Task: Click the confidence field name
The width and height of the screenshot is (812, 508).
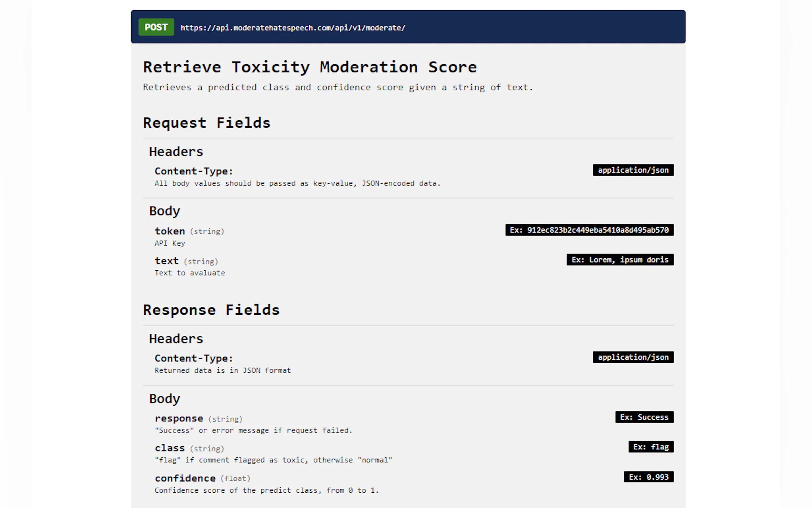Action: [185, 478]
